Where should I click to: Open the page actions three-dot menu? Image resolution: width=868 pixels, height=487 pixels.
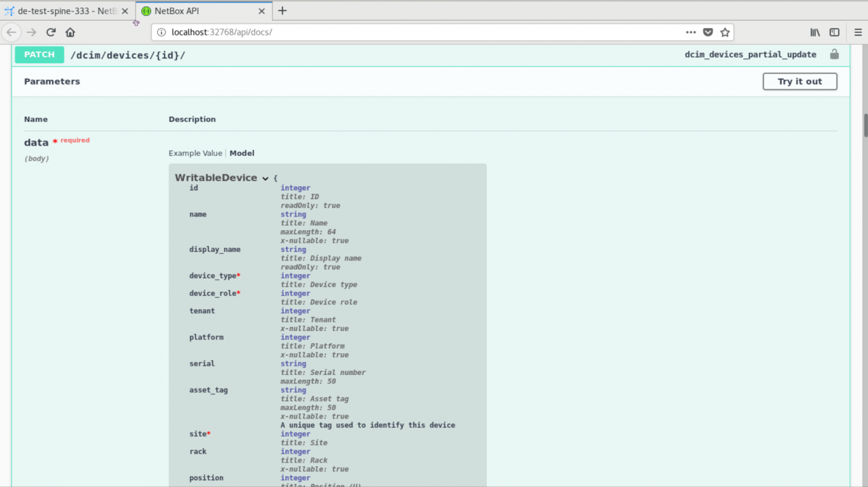pyautogui.click(x=691, y=32)
